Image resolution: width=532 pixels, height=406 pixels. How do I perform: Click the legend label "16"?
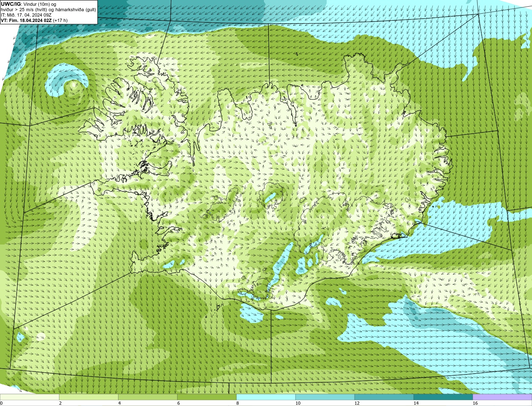(475, 403)
